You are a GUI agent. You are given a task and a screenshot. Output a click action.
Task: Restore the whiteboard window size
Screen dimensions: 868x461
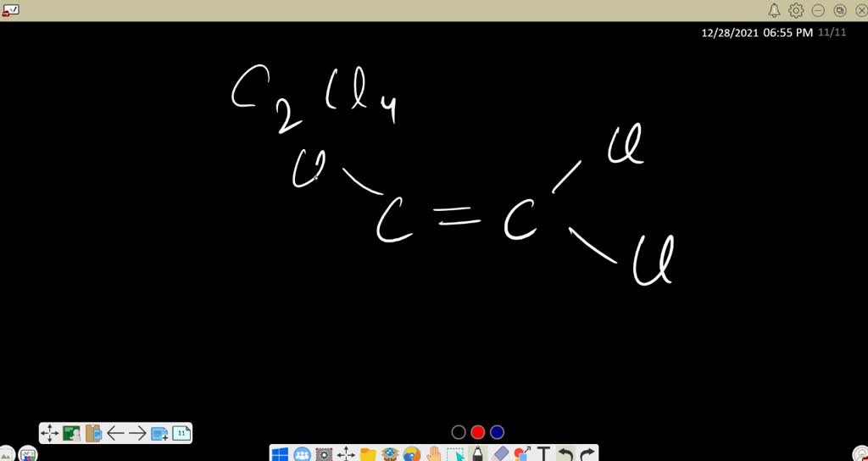coord(840,10)
